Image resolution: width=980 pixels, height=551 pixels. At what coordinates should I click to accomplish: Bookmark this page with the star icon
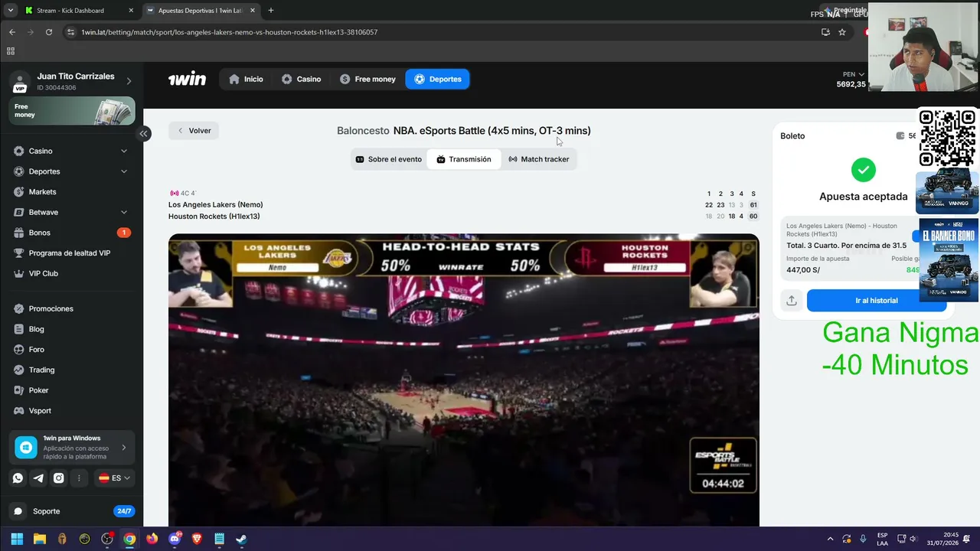pyautogui.click(x=842, y=32)
